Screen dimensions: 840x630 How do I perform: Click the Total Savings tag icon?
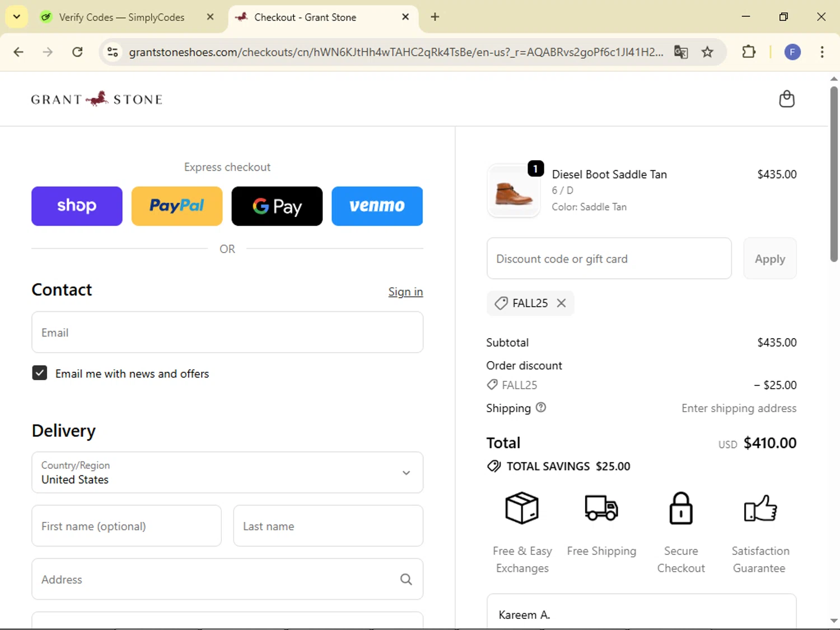(494, 466)
